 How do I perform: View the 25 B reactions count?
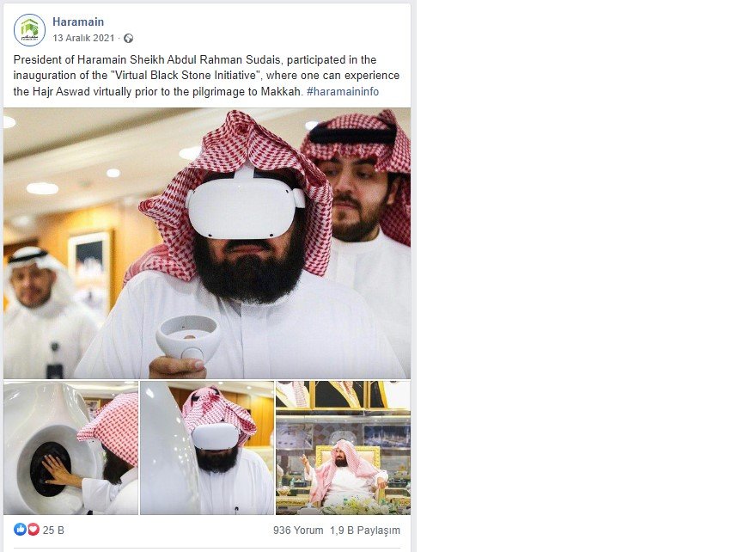(x=53, y=530)
